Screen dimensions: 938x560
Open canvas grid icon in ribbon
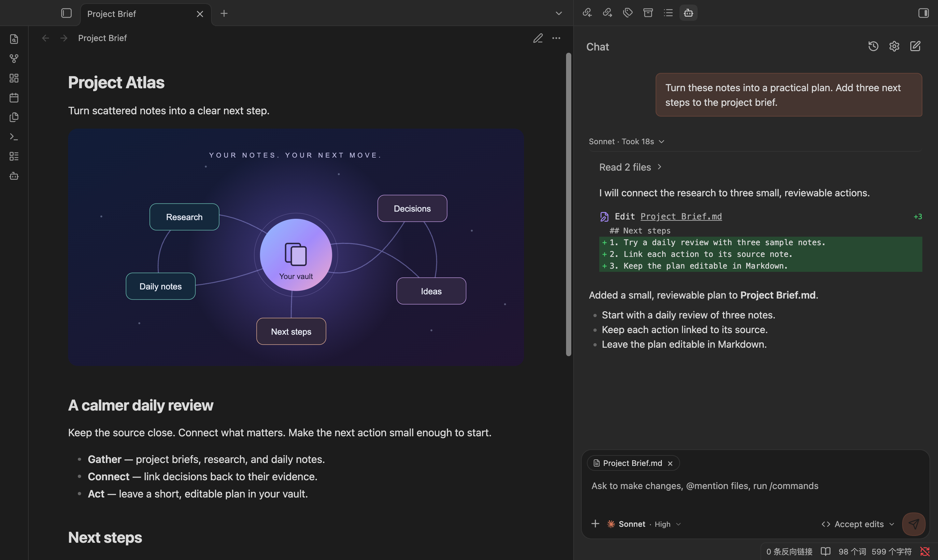[14, 78]
